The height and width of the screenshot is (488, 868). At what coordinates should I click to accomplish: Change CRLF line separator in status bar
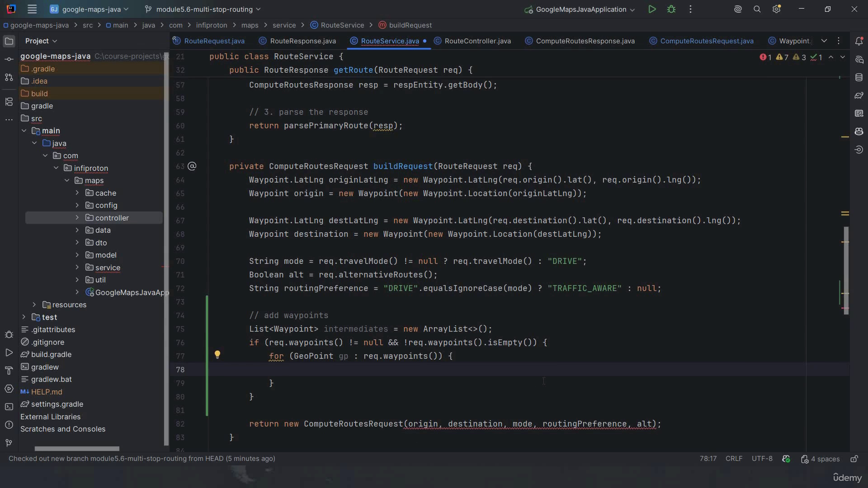click(x=734, y=459)
